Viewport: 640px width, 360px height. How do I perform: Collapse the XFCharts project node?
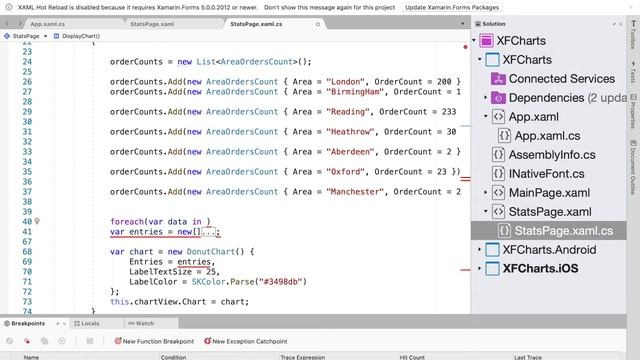pyautogui.click(x=480, y=60)
